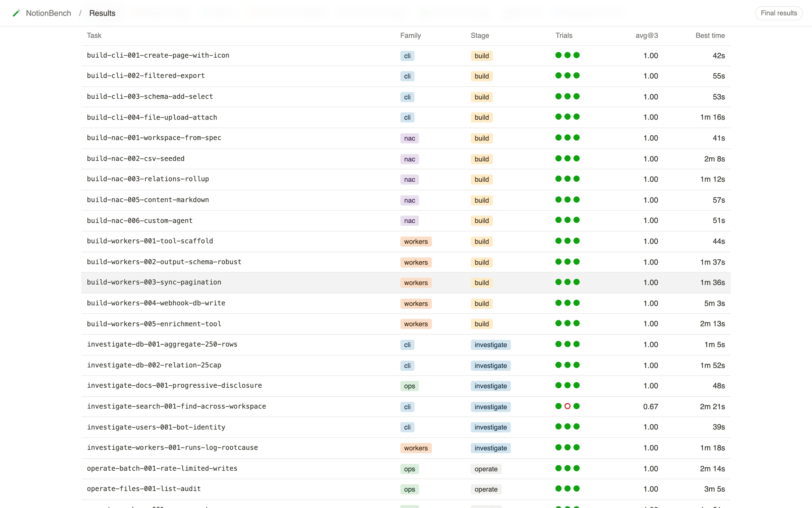The height and width of the screenshot is (508, 812).
Task: Click the cli family tag on build-cli-002-filtered-export
Action: click(407, 76)
